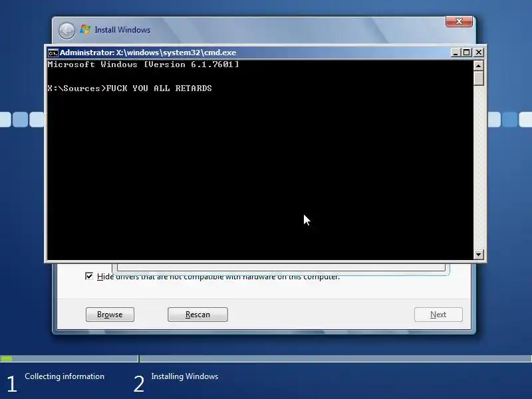Click the Windows flag logo icon
This screenshot has height=399, width=532.
[x=85, y=29]
